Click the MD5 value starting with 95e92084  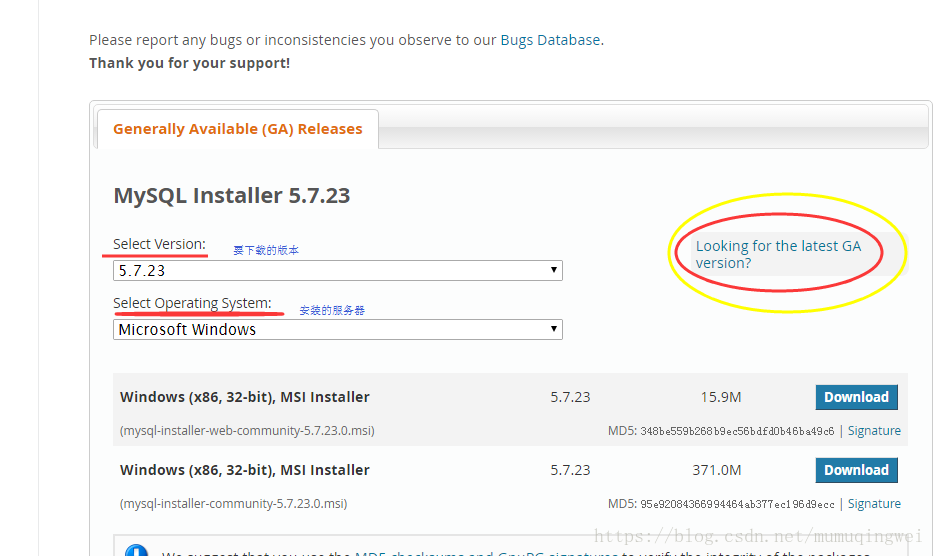737,504
